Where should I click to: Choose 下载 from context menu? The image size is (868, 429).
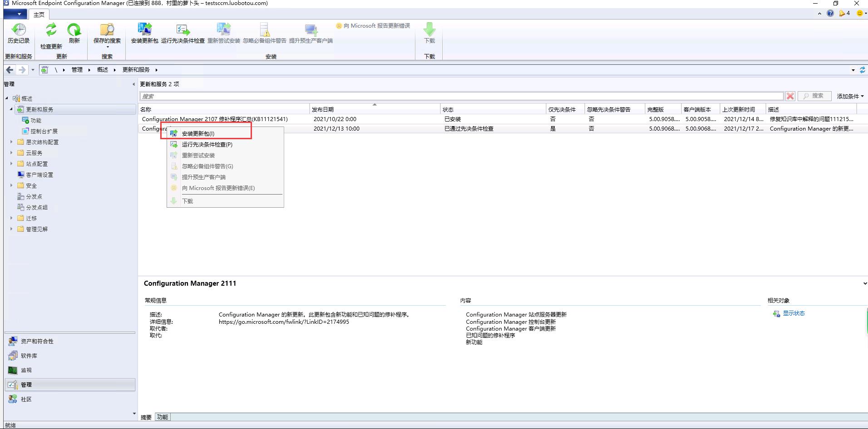tap(226, 201)
